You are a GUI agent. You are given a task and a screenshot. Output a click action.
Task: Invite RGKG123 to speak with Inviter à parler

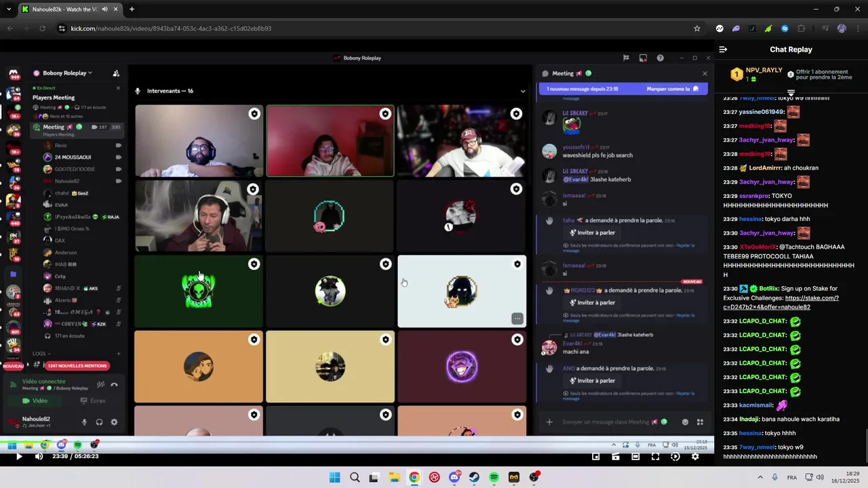click(592, 302)
